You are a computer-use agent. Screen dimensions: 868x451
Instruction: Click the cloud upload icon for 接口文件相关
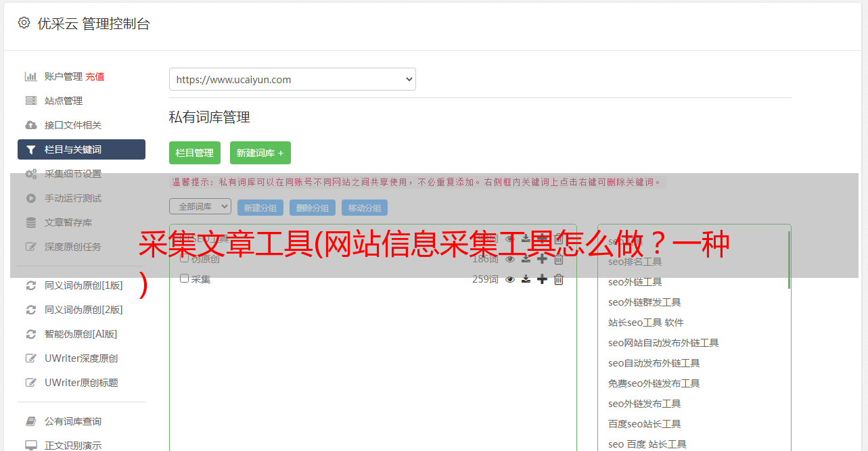tap(30, 125)
